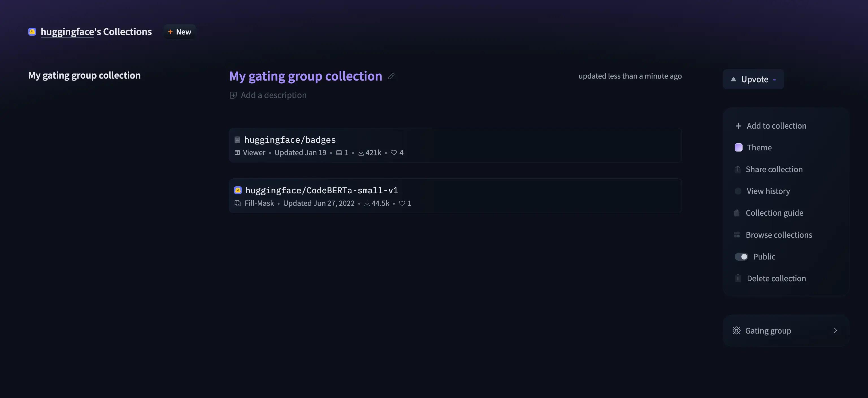Click the View history clock icon
Screen dimensions: 868x398
tap(738, 191)
